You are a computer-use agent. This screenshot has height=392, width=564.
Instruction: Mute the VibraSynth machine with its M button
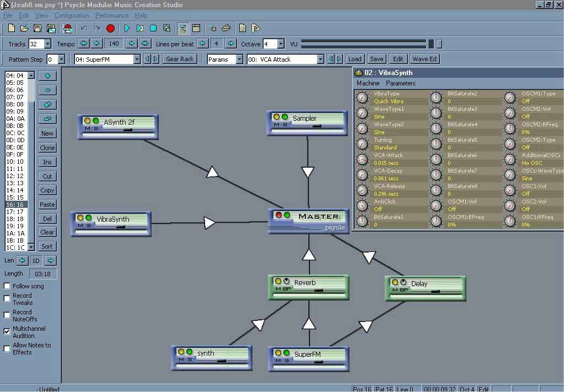[80, 225]
